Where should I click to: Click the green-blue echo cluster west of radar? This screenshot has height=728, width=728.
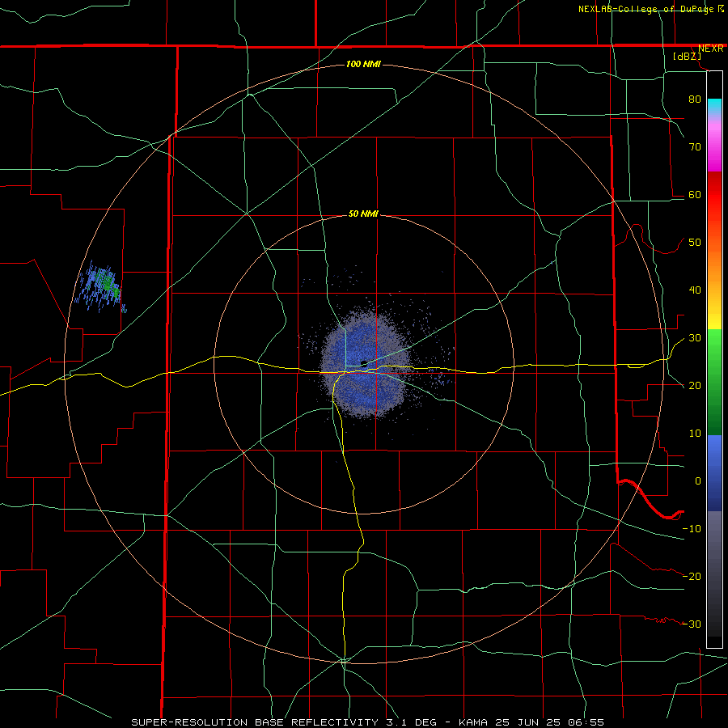[x=101, y=287]
